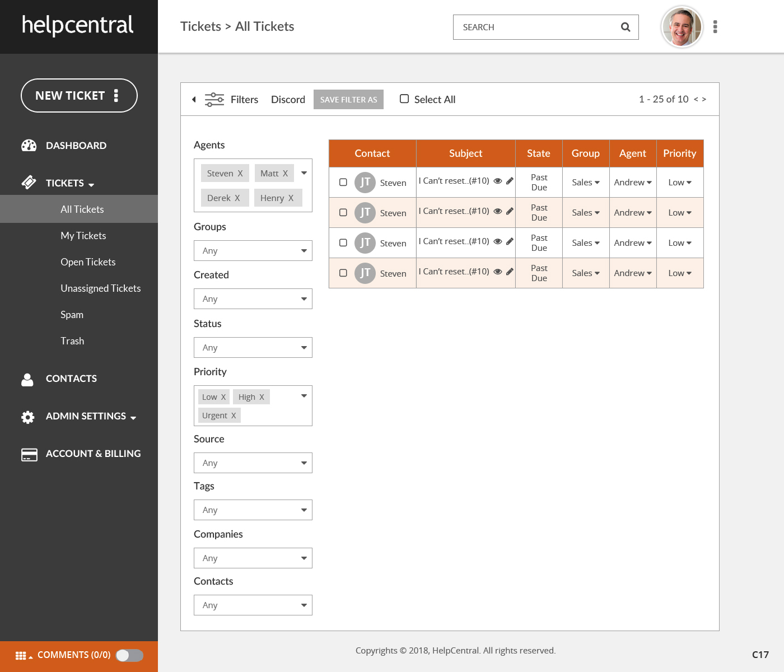The width and height of the screenshot is (784, 672).
Task: Open the Status filter dropdown
Action: tap(253, 348)
